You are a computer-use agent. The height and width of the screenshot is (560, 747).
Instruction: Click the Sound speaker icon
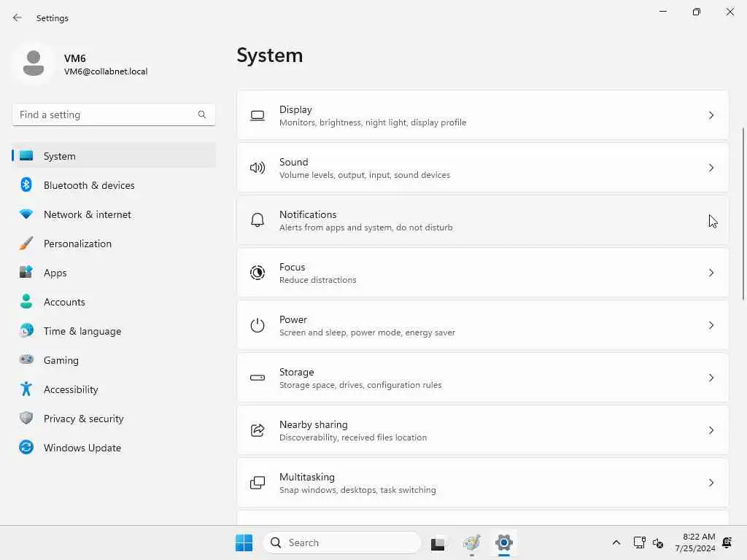point(258,168)
